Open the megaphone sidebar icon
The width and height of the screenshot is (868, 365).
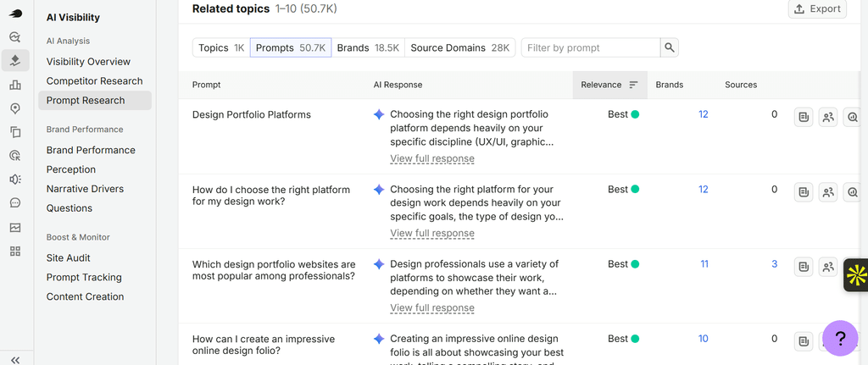pyautogui.click(x=15, y=180)
